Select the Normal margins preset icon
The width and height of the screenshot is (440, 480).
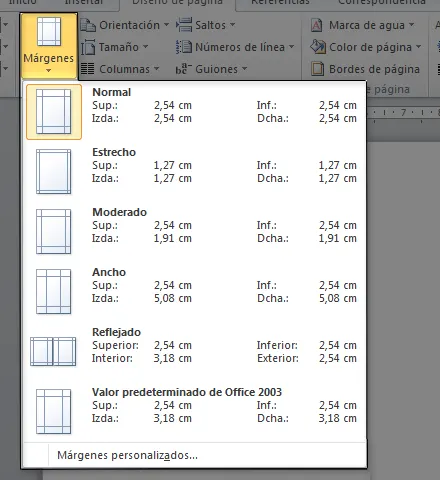coord(54,112)
